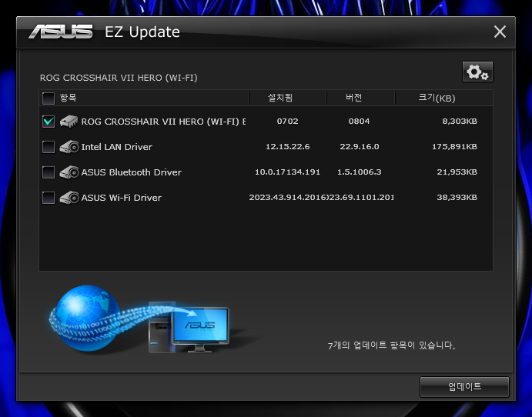Click the driver disc icon beside Intel LAN Driver
This screenshot has width=532, height=417.
69,147
